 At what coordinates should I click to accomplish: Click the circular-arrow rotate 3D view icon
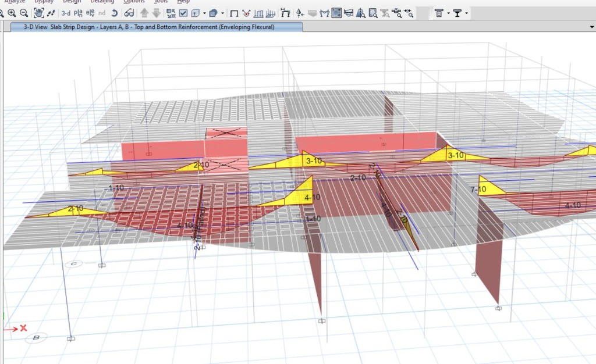coord(114,13)
